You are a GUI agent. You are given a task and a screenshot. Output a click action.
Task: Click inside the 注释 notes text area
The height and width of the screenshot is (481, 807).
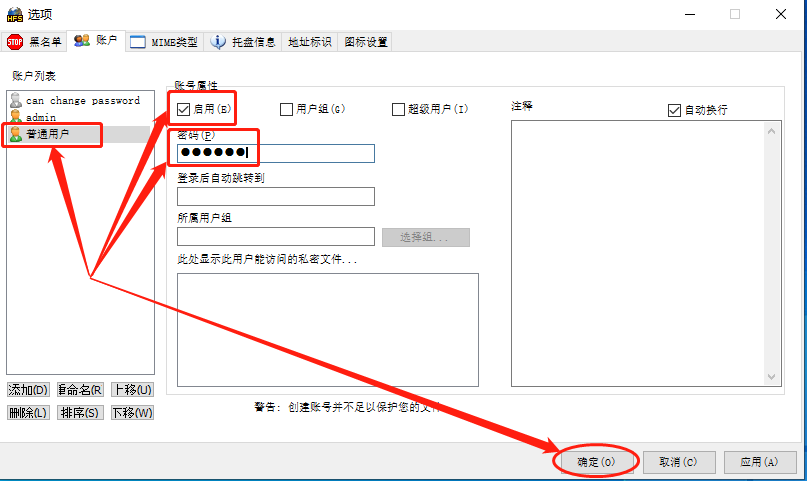(x=639, y=253)
